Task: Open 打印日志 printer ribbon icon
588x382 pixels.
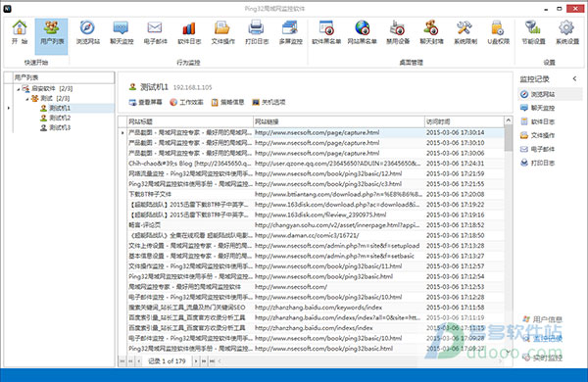Action: pos(257,32)
